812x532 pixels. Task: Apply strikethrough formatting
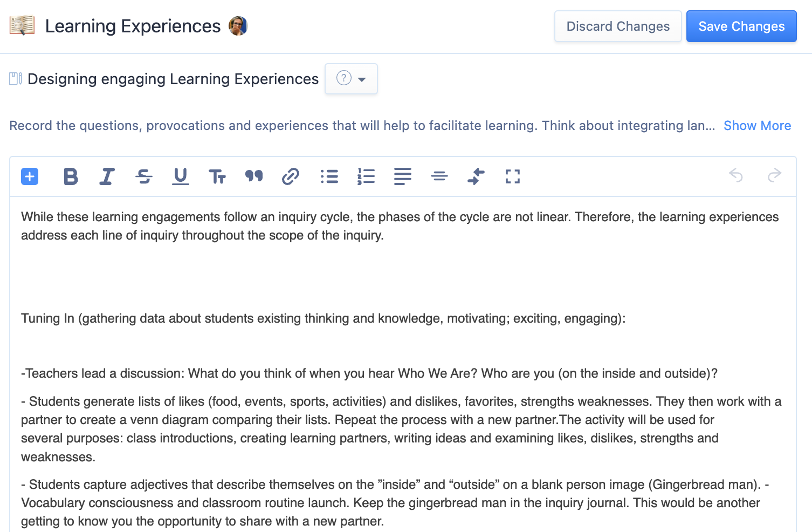click(144, 176)
